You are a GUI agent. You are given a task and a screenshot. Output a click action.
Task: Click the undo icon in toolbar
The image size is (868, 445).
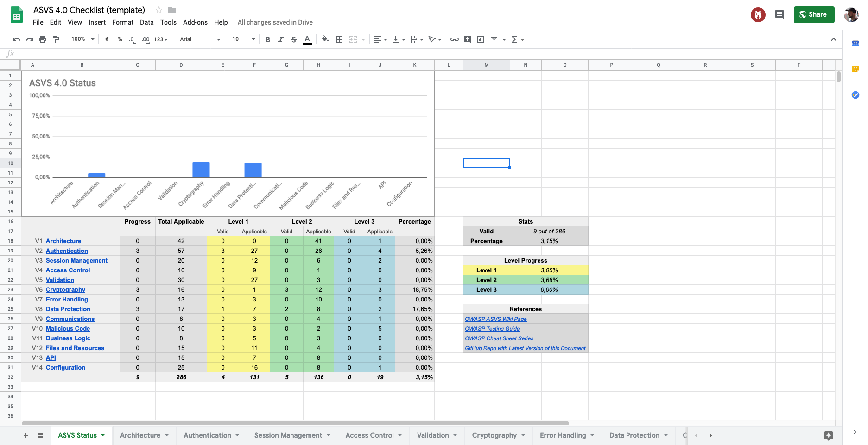(x=17, y=39)
